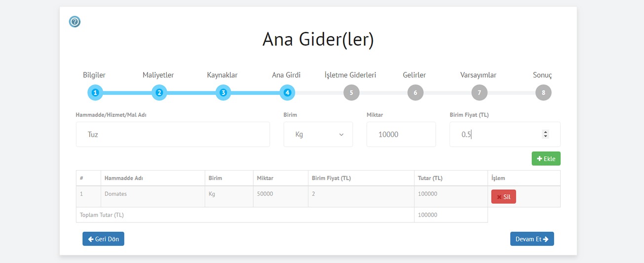This screenshot has height=263, width=644.
Task: Go to step 1 Bilgiler circle
Action: click(95, 92)
